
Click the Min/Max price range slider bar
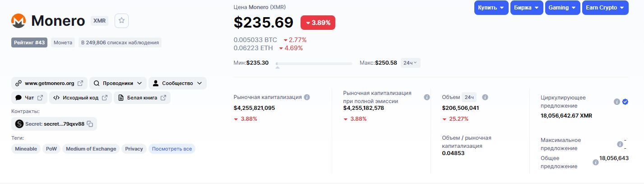[314, 64]
